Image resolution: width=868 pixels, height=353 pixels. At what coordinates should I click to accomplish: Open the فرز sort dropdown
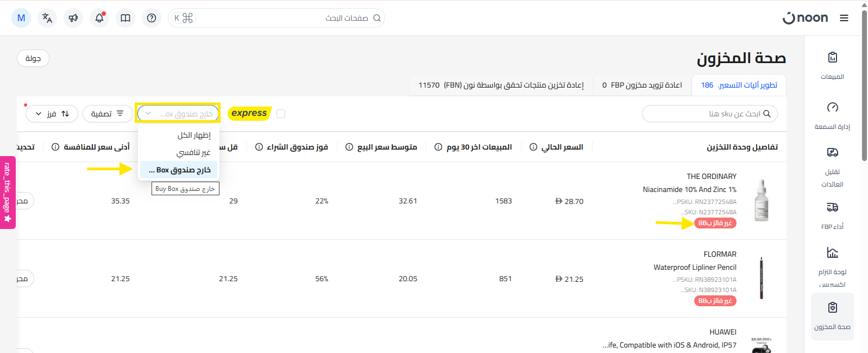point(52,114)
